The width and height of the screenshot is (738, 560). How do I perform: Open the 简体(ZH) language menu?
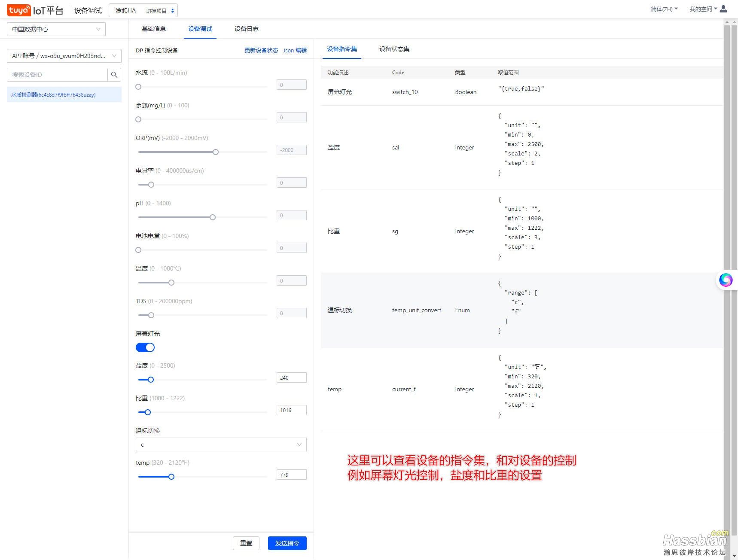click(x=664, y=9)
